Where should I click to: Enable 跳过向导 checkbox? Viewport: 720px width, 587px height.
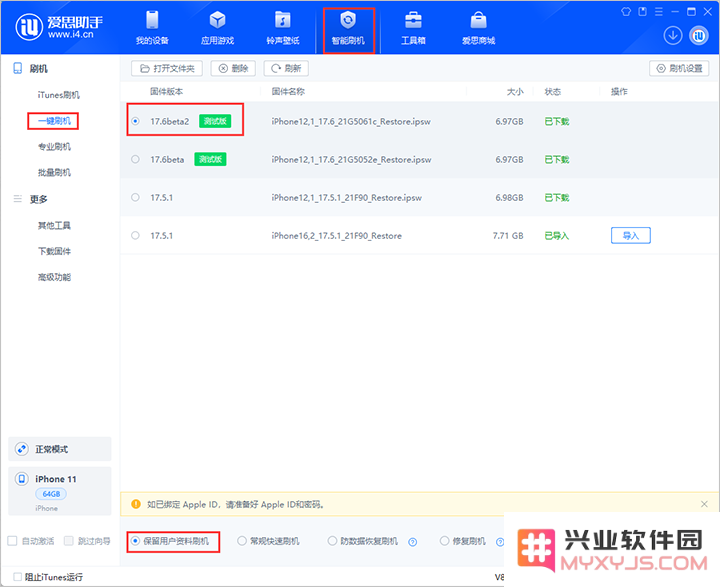(x=68, y=541)
